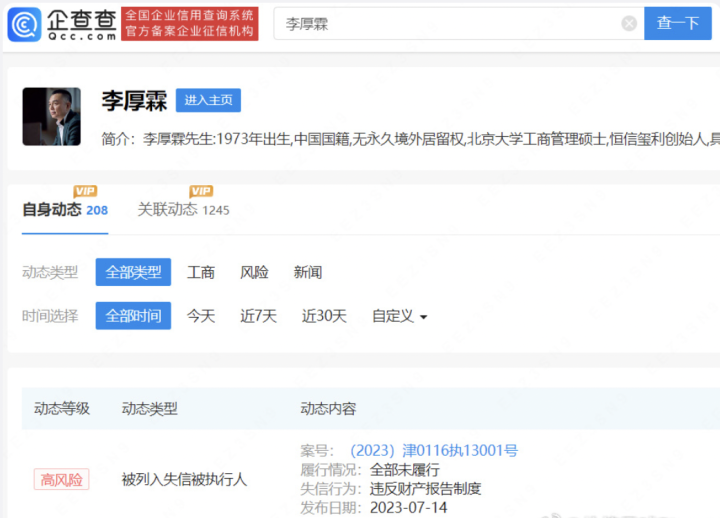Image resolution: width=720 pixels, height=518 pixels.
Task: Click the 高风险 risk level tag
Action: (61, 479)
